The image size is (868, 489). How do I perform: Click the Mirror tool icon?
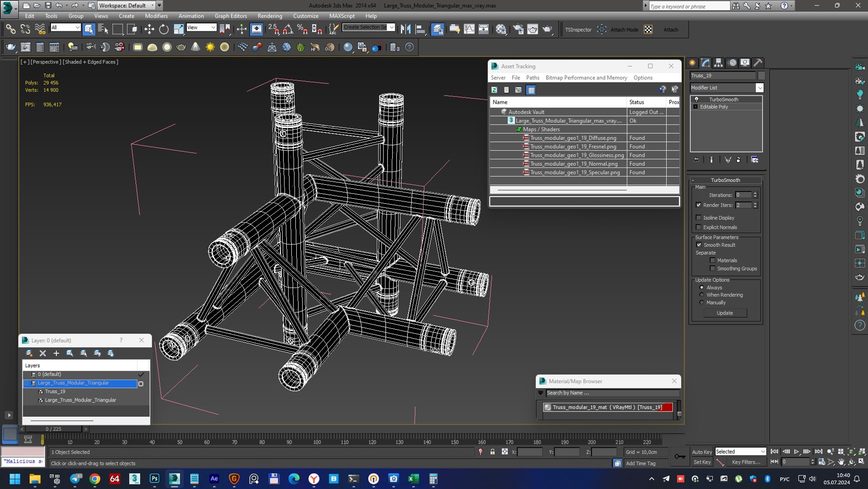[x=406, y=29]
